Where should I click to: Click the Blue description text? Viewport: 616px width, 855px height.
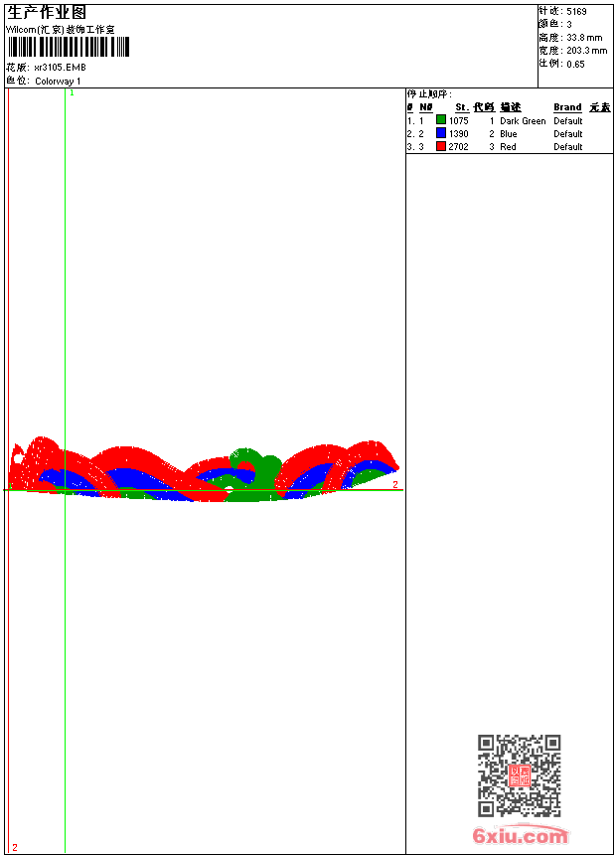coord(509,134)
